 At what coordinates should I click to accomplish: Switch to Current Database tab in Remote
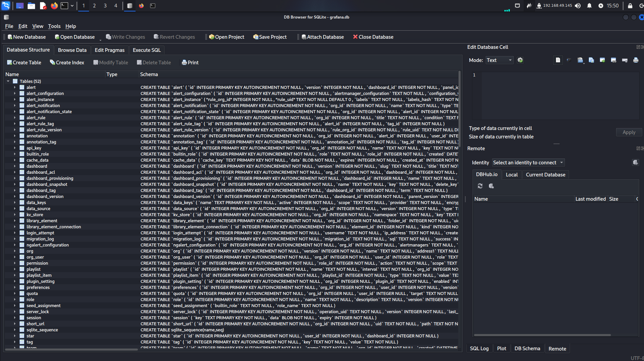[x=546, y=175]
